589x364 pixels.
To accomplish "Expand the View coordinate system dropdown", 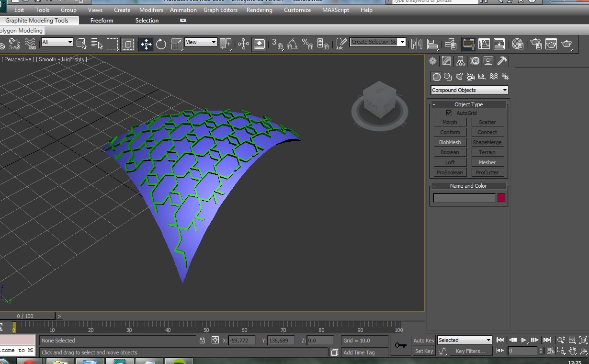I will (201, 42).
